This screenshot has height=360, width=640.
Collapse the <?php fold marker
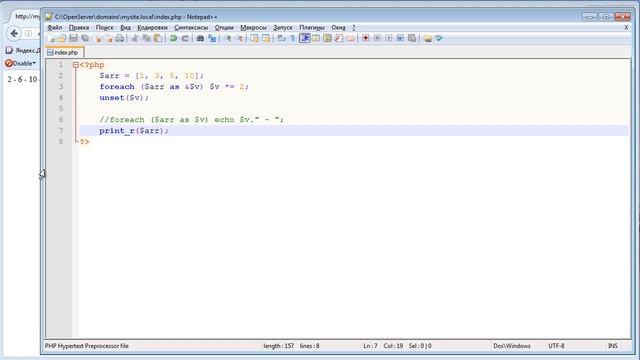[76, 65]
